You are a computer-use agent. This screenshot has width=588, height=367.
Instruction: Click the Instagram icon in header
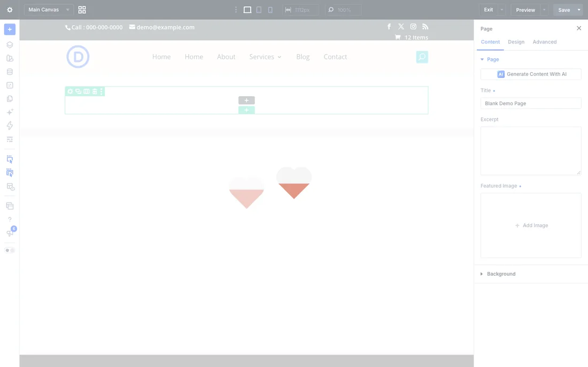[x=413, y=27]
